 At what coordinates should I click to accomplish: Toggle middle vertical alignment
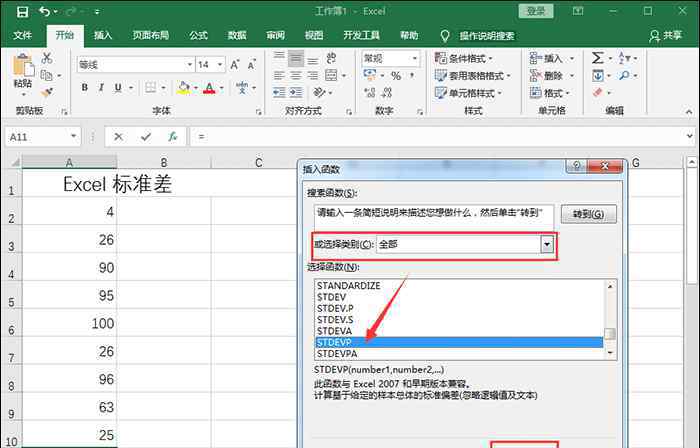click(296, 58)
